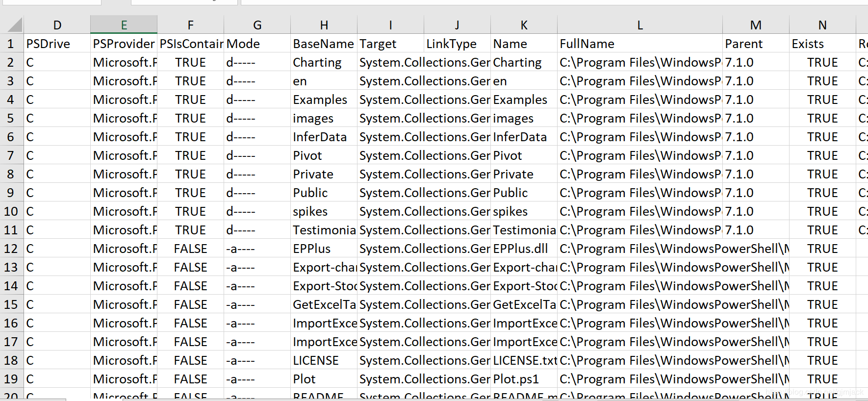This screenshot has width=868, height=401.
Task: Select the Charting cell in BaseName column
Action: [x=324, y=62]
